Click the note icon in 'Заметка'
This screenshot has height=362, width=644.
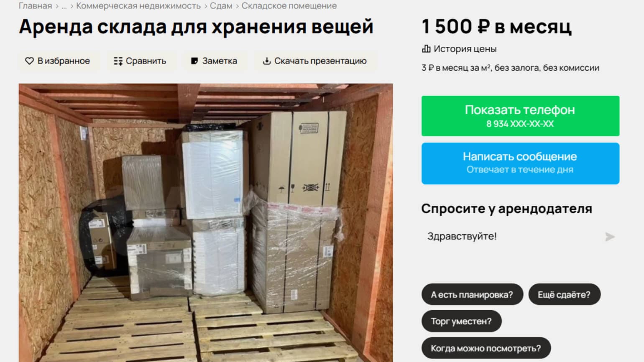click(x=194, y=61)
